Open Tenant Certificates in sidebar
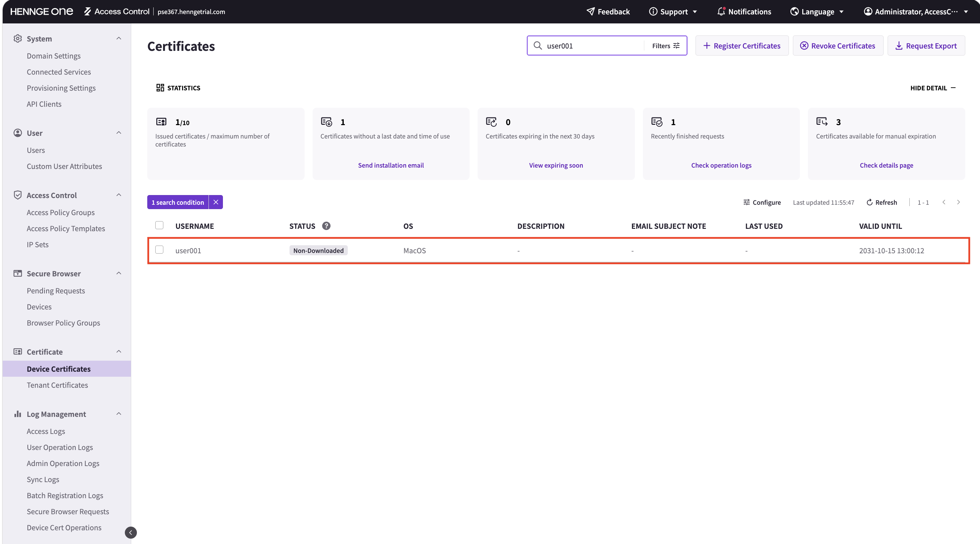Image resolution: width=980 pixels, height=544 pixels. pyautogui.click(x=58, y=385)
